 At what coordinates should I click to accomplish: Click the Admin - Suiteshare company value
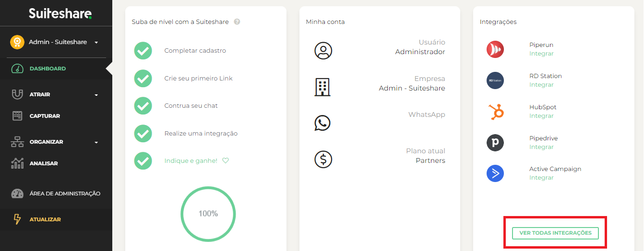[x=412, y=88]
